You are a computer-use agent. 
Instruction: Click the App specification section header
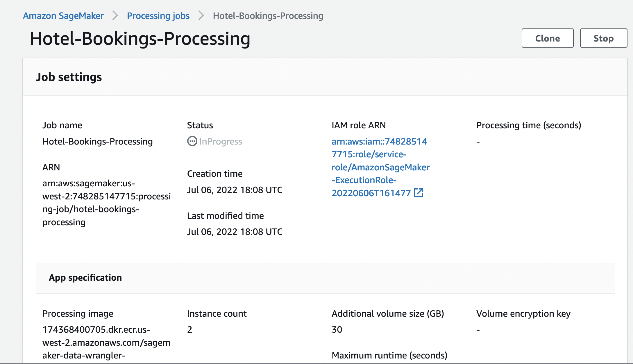[85, 277]
